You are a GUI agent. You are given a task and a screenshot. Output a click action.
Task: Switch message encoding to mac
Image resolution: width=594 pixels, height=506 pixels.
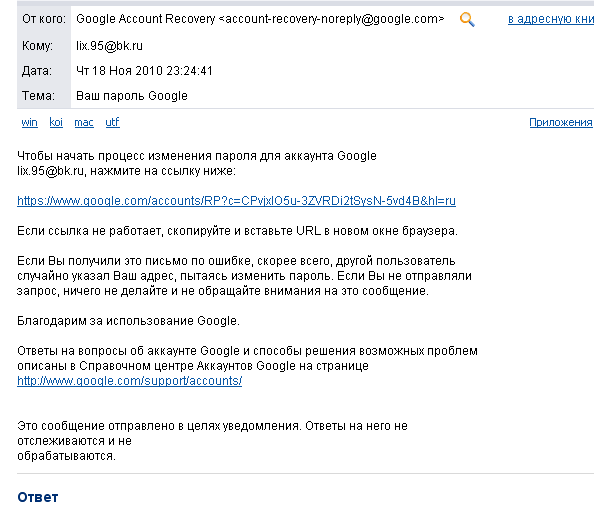point(84,122)
